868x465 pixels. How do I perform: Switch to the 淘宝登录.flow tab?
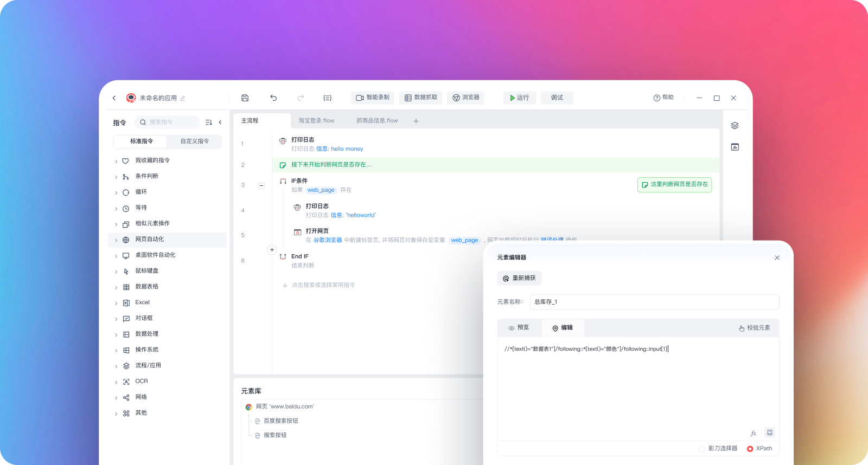pyautogui.click(x=316, y=121)
